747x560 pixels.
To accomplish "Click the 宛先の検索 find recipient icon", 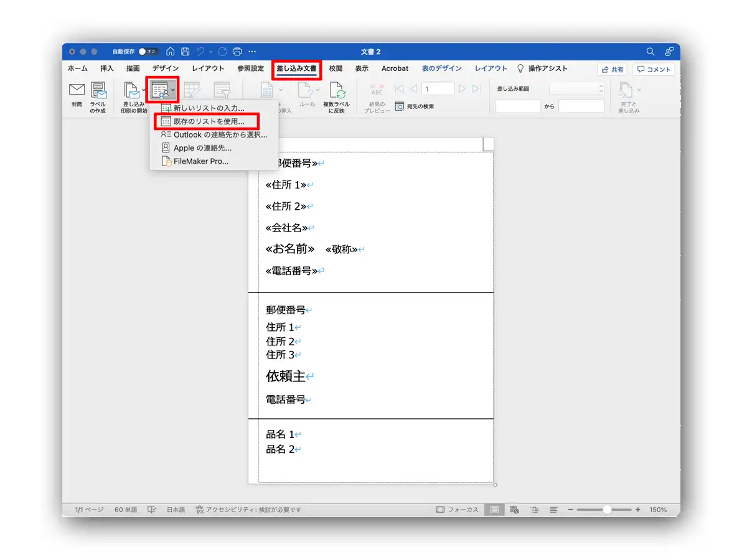I will (400, 106).
